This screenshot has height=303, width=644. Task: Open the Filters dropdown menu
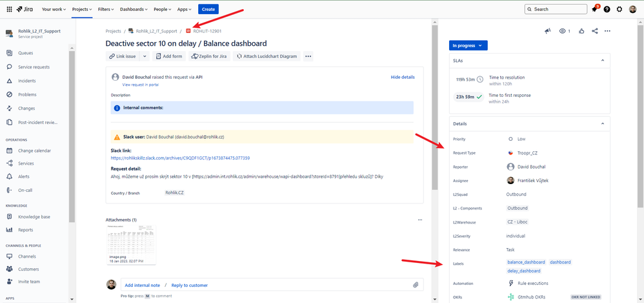coord(106,9)
